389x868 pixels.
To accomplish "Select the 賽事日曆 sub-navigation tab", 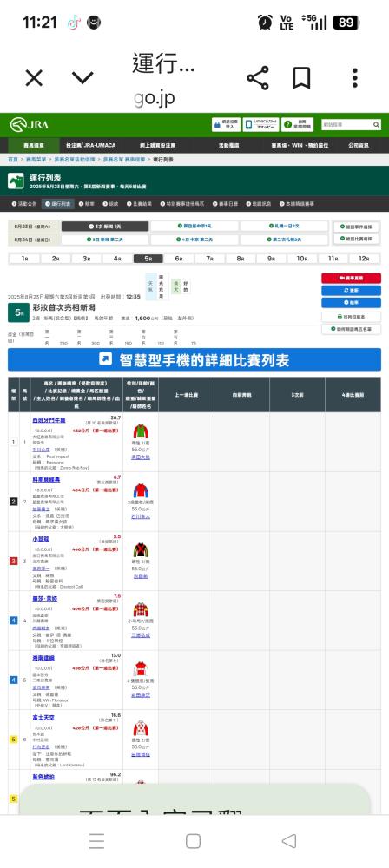I will (x=224, y=204).
